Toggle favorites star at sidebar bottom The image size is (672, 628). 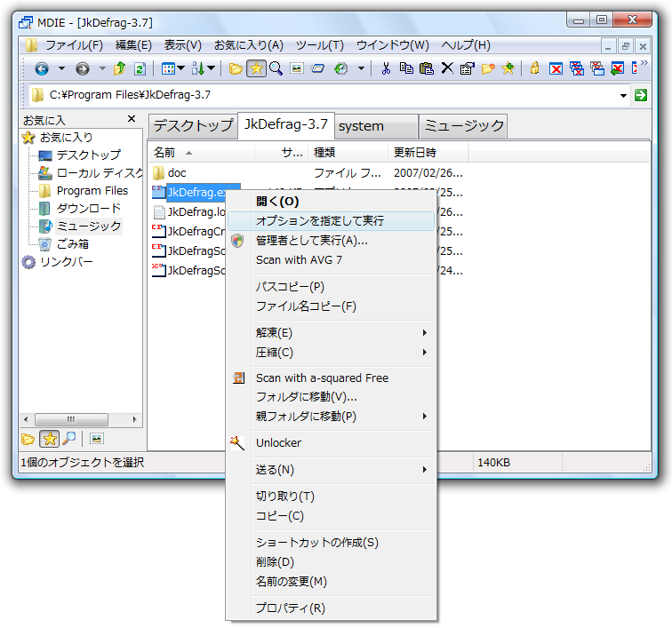pyautogui.click(x=49, y=438)
